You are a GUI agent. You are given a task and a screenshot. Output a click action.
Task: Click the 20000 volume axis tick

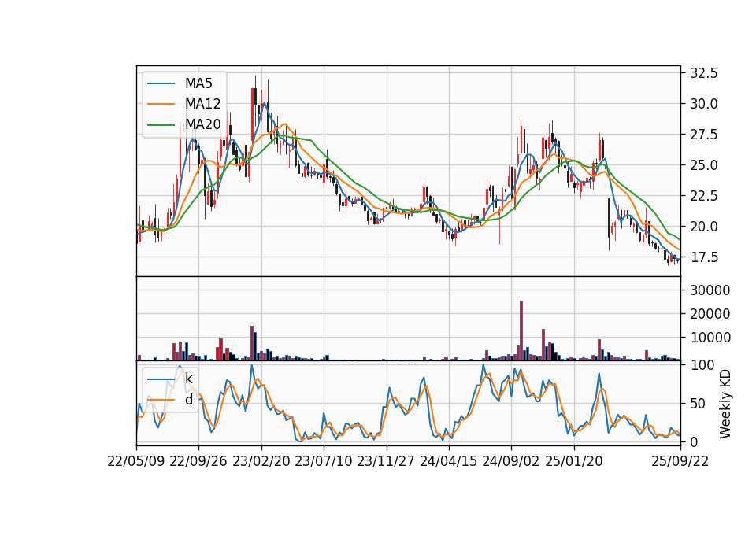click(710, 314)
